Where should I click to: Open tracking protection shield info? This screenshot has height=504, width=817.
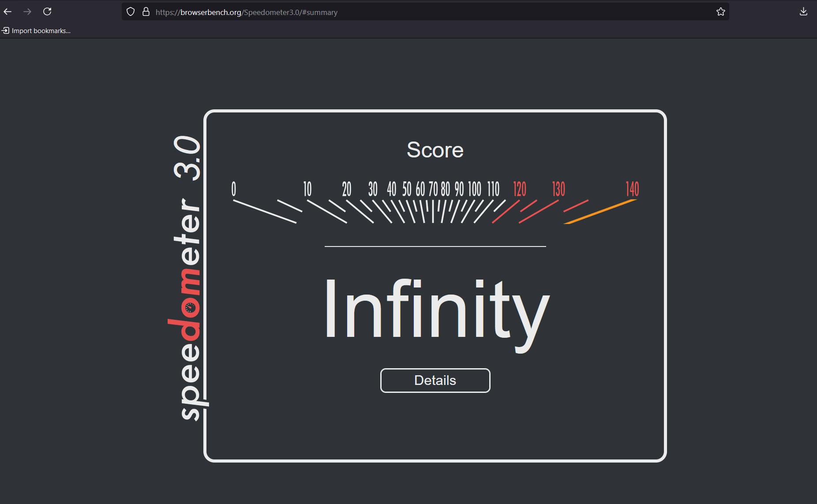[x=131, y=12]
